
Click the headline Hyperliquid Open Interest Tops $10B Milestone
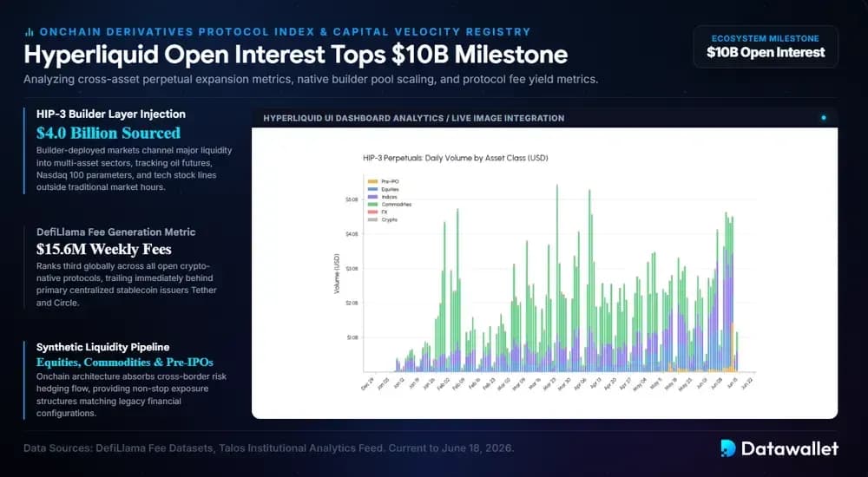(x=296, y=56)
